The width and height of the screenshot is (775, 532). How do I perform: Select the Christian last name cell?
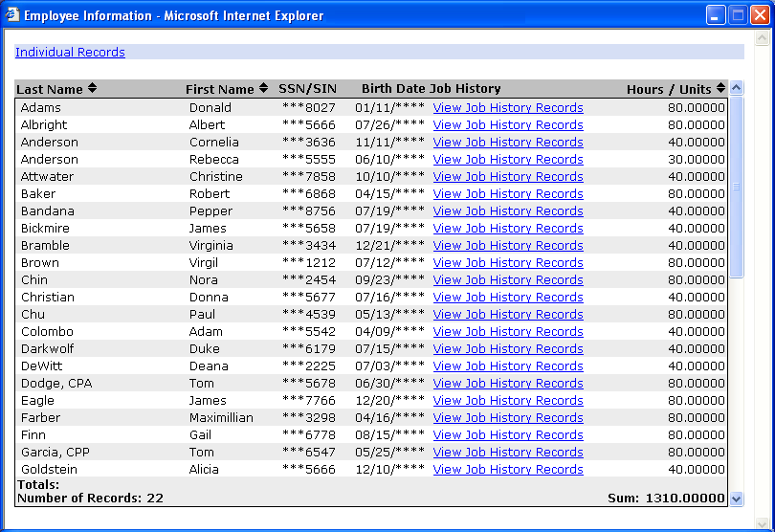[48, 298]
